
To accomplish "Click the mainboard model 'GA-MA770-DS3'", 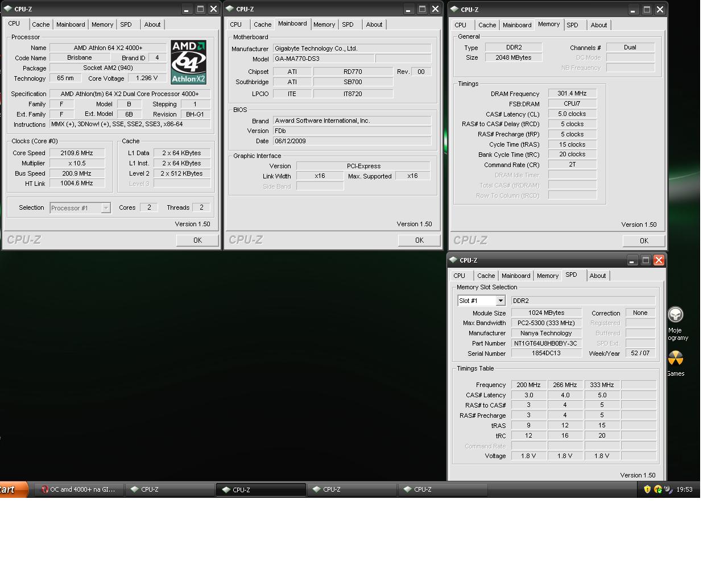I will (x=324, y=59).
